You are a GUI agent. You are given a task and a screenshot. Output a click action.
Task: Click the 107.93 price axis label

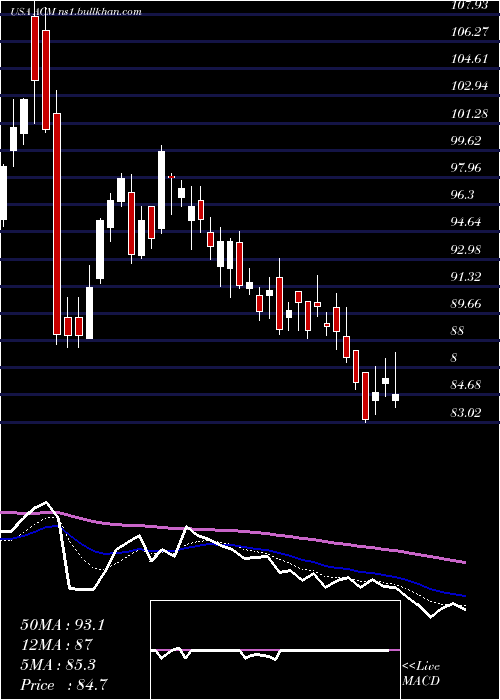click(469, 5)
